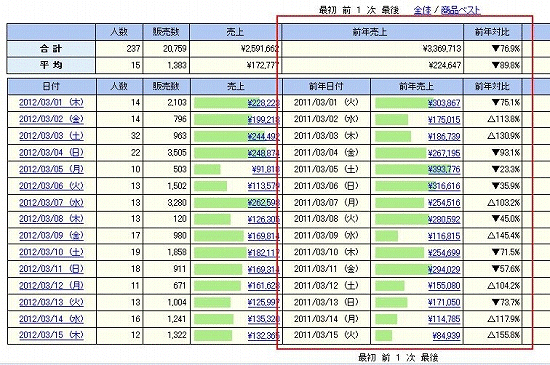Image resolution: width=550 pixels, height=365 pixels.
Task: Open the 2012/03/05 date link
Action: click(51, 169)
